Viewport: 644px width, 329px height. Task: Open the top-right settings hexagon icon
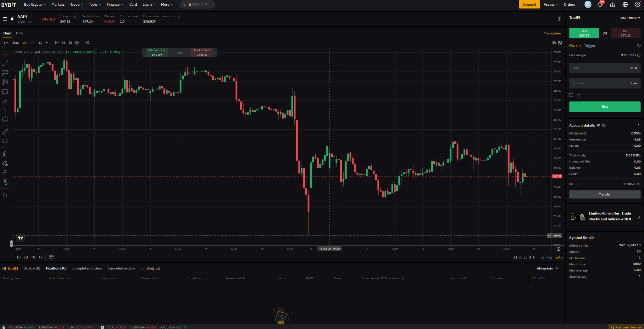point(637,4)
